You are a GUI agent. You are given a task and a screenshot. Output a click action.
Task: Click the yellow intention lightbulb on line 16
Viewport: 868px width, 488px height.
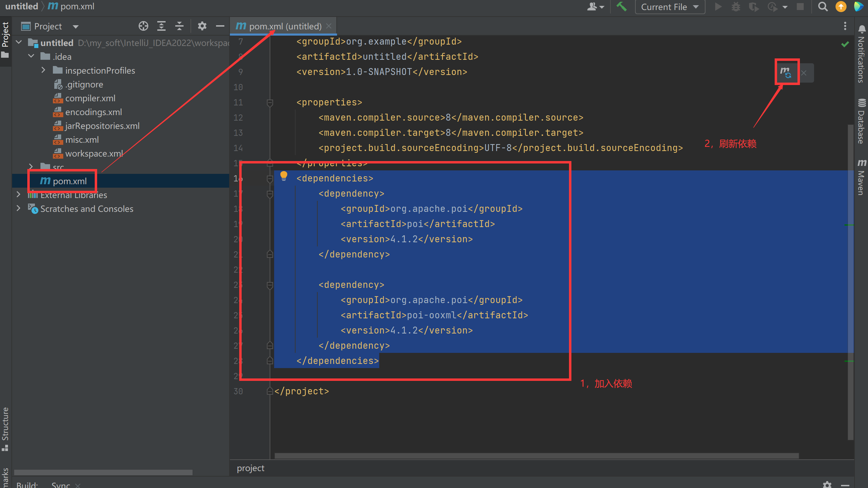tap(283, 176)
